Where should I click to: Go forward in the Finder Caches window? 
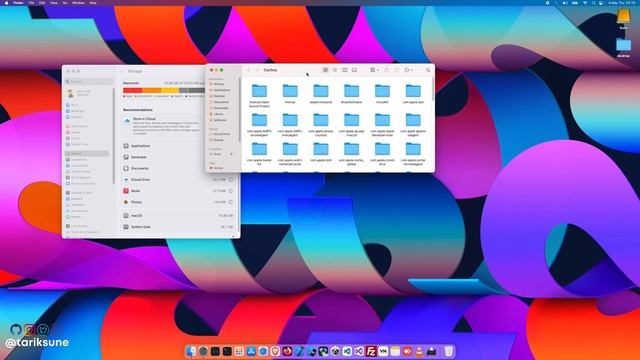pyautogui.click(x=257, y=70)
